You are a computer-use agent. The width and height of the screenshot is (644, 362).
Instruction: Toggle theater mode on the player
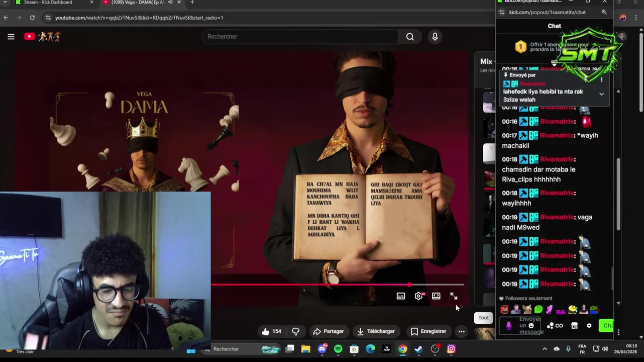(x=436, y=296)
